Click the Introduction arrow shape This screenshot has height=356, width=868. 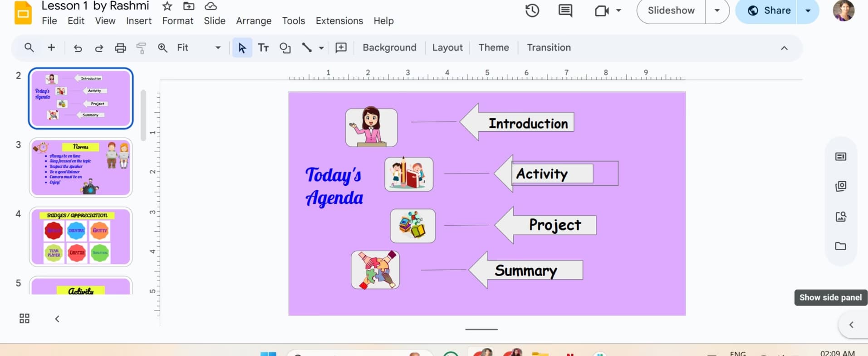tap(517, 122)
